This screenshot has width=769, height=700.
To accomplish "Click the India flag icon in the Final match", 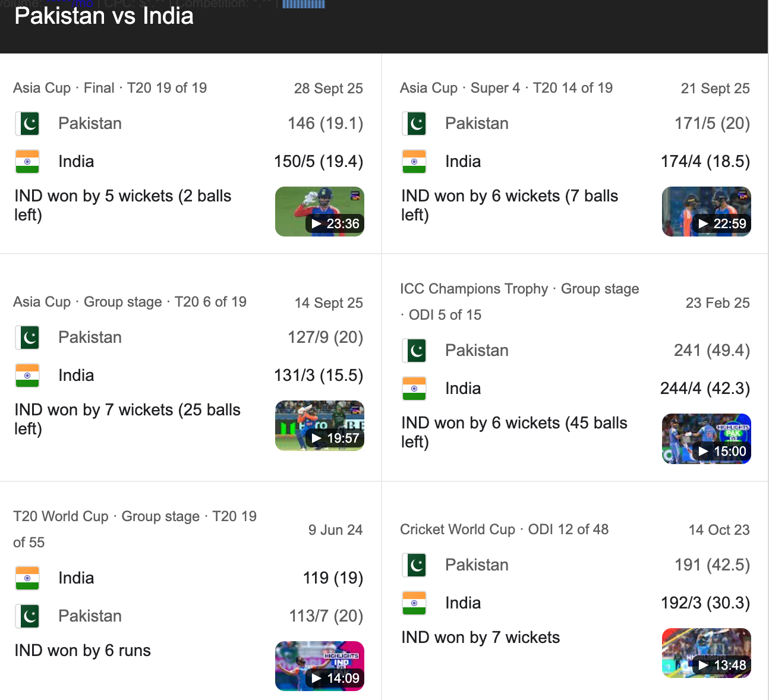I will [x=27, y=161].
